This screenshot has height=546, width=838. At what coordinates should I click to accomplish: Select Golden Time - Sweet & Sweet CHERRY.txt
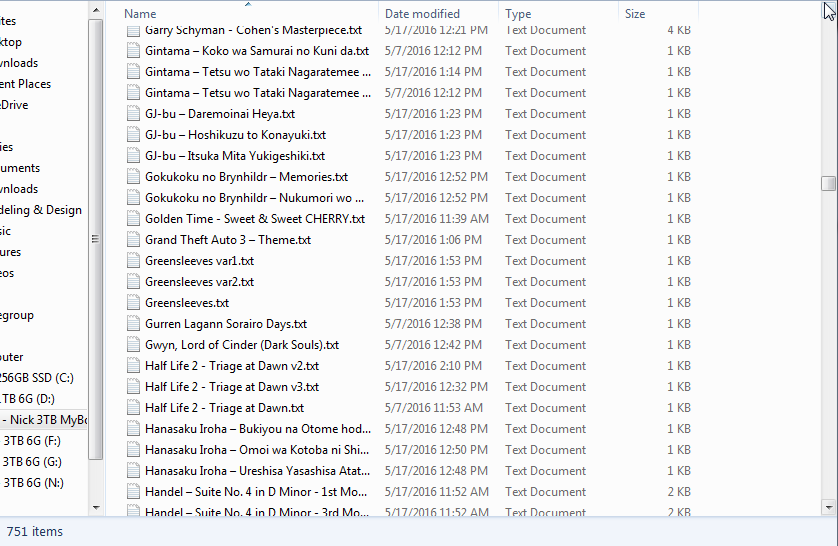point(255,219)
